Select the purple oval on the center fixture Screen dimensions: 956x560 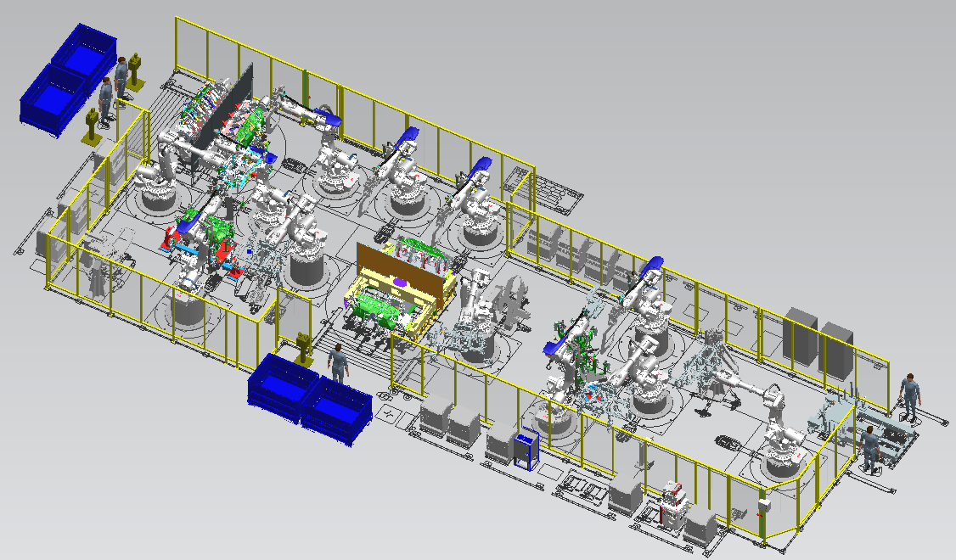pos(401,282)
